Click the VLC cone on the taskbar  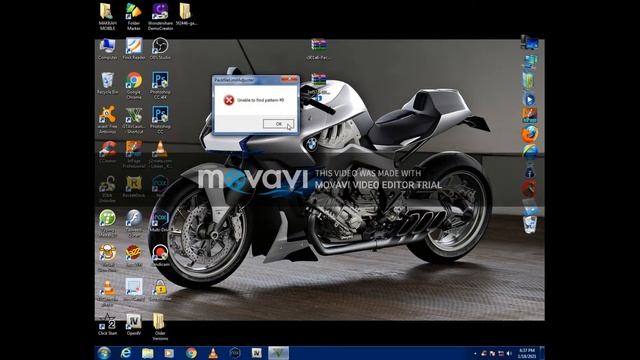[x=213, y=353]
